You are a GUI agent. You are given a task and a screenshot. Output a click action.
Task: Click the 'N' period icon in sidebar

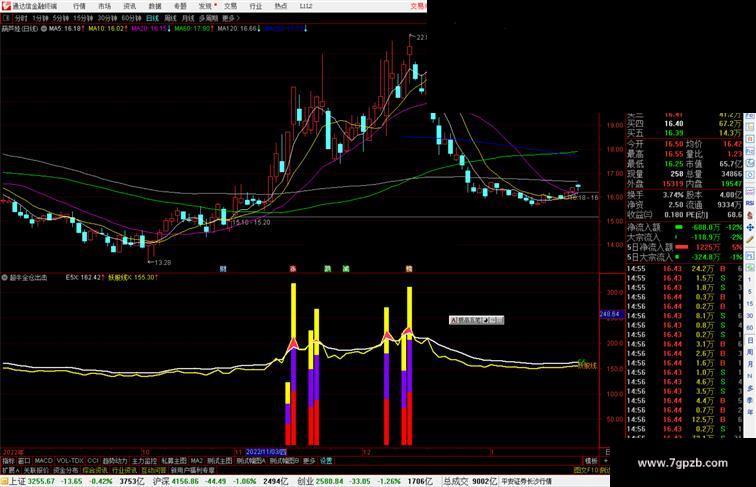point(750,376)
